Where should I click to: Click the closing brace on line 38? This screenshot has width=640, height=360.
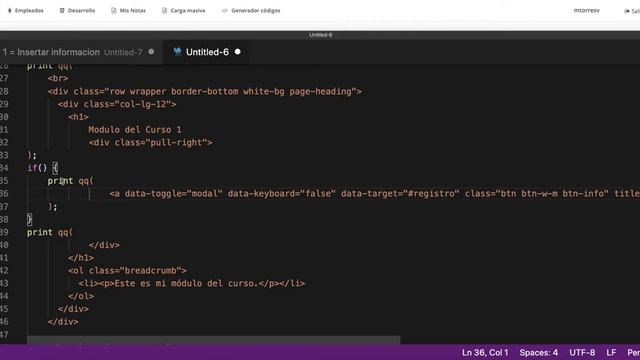coord(29,220)
